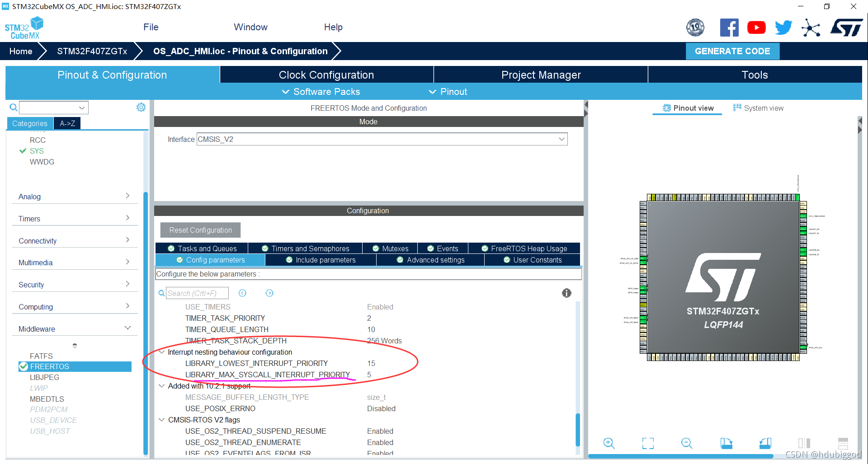Click GENERATE CODE button
868x464 pixels.
pyautogui.click(x=732, y=51)
